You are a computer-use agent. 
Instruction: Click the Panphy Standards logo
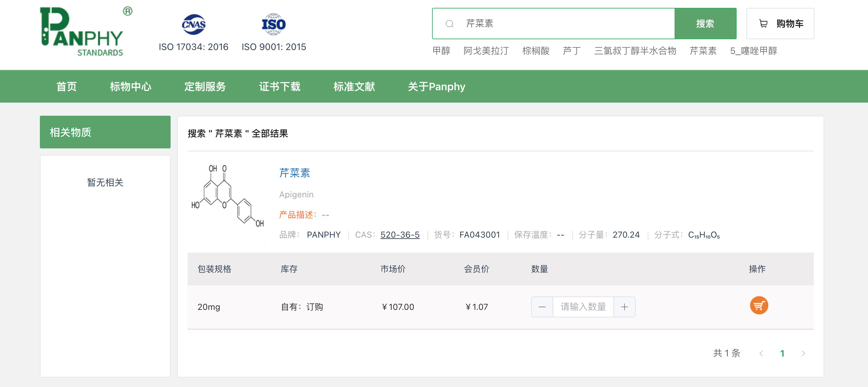tap(86, 31)
